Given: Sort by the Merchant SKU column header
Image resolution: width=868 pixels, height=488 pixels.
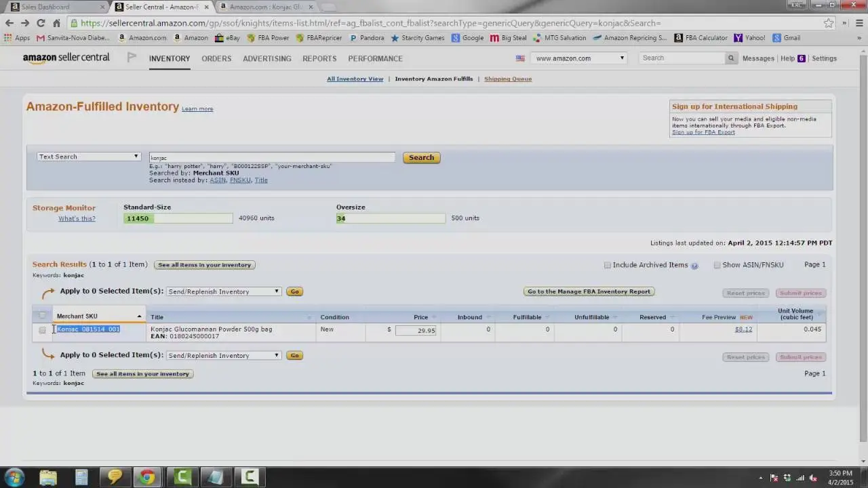Looking at the screenshot, I should (99, 317).
